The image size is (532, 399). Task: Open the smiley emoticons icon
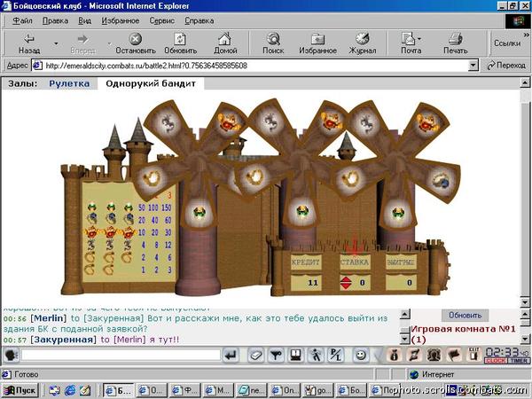coord(360,356)
